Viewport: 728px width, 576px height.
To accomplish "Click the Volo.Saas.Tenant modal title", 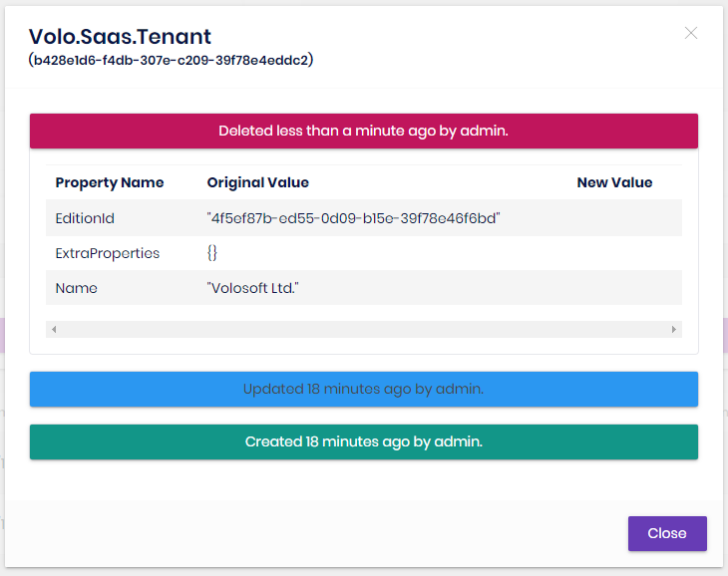I will (x=120, y=37).
